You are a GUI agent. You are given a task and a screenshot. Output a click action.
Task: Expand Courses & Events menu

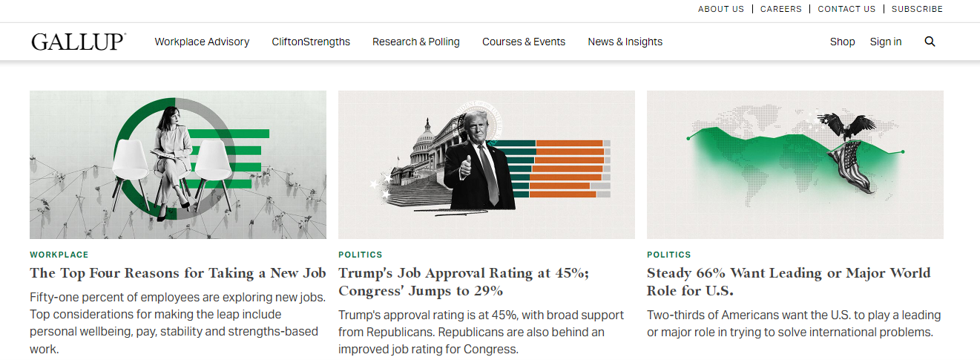(x=524, y=42)
